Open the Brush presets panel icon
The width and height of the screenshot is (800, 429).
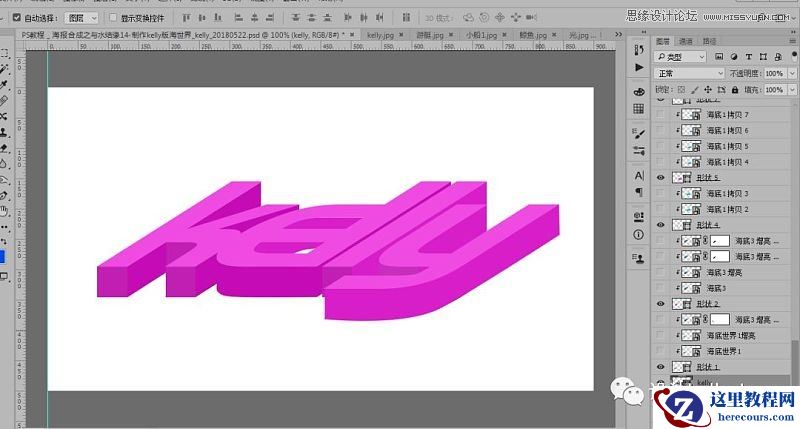click(x=639, y=134)
